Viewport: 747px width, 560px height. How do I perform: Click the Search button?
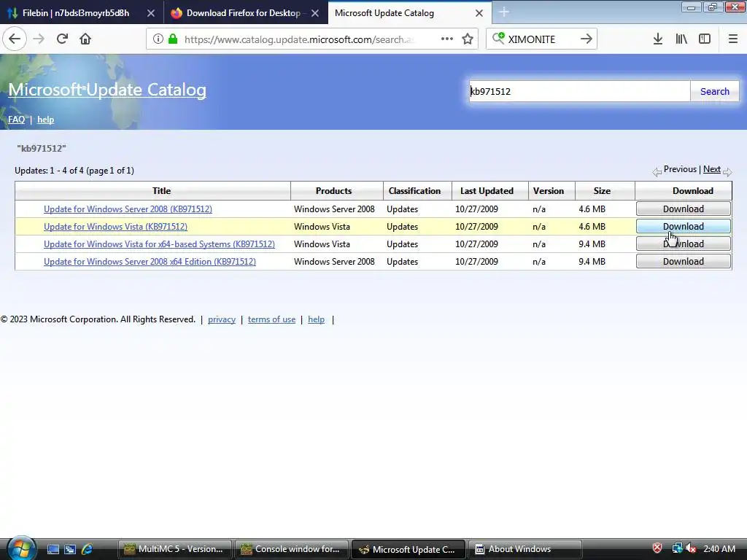tap(715, 91)
